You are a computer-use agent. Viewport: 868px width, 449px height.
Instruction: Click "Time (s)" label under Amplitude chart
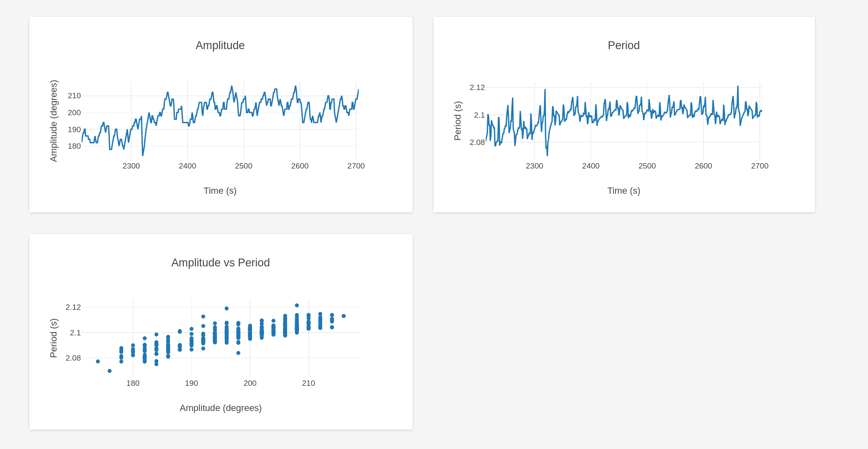coord(220,191)
